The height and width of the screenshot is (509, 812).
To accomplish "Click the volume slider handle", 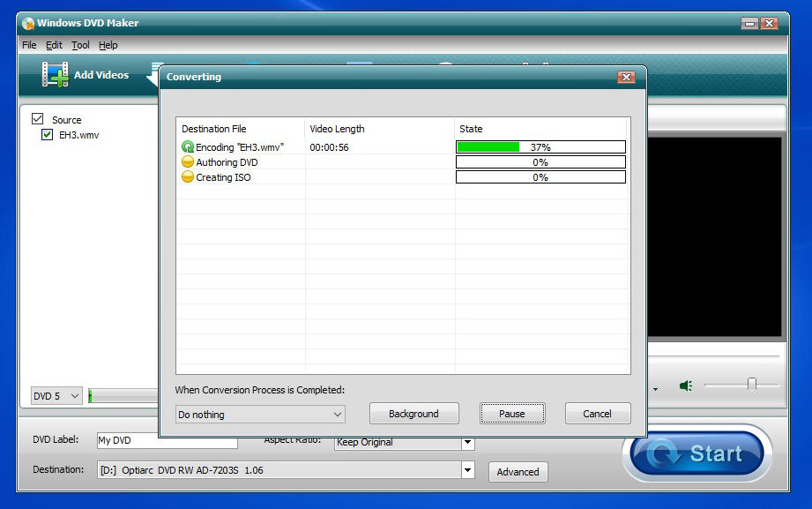I will pos(752,385).
